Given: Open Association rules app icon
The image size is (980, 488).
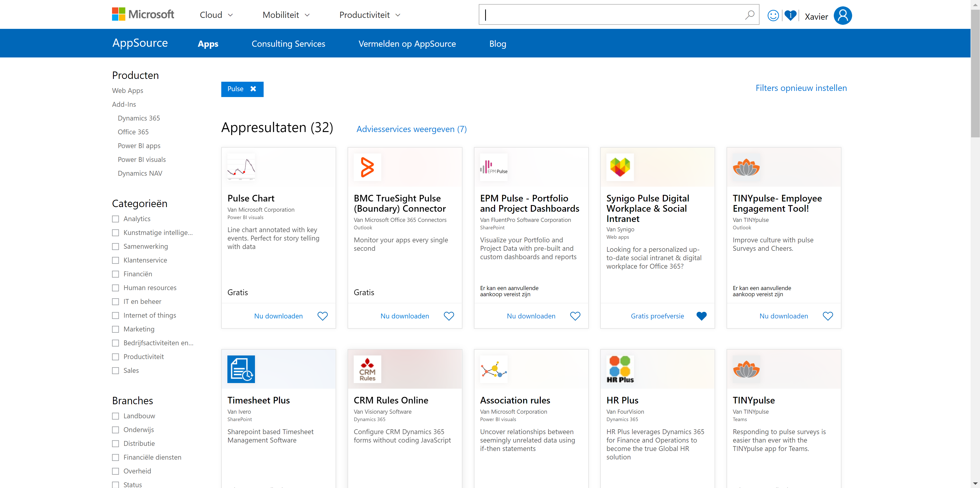Looking at the screenshot, I should tap(494, 369).
